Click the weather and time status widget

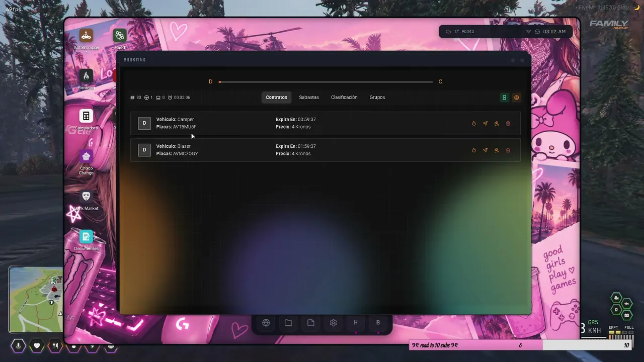point(506,31)
